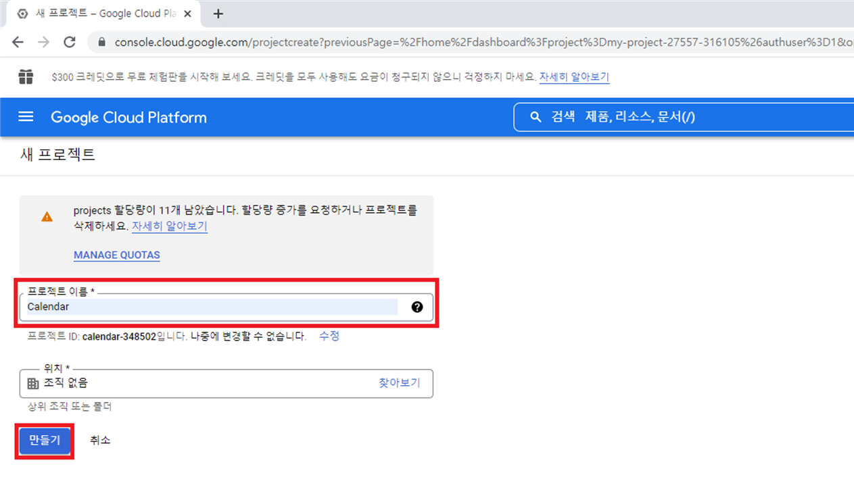854x504 pixels.
Task: Open the project name help question icon
Action: click(x=417, y=307)
